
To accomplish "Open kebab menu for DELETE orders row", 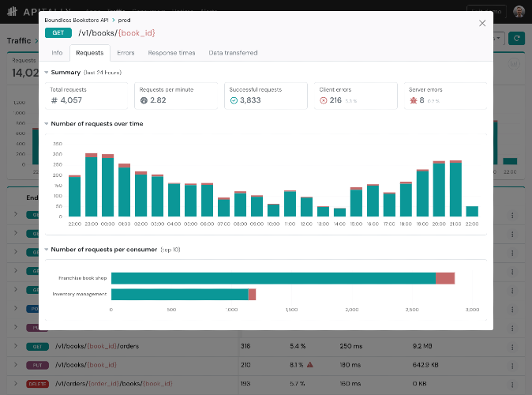I will click(512, 385).
